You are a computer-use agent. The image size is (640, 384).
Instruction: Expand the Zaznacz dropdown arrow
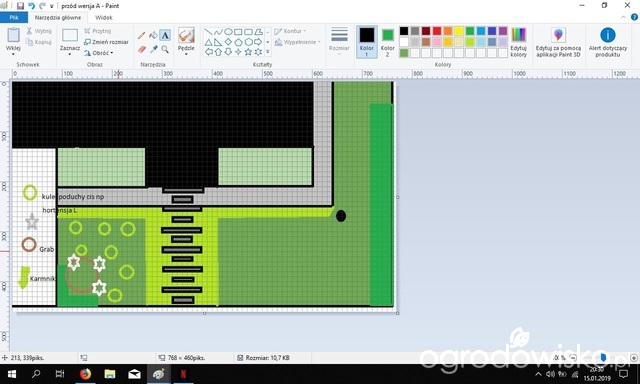pyautogui.click(x=70, y=54)
